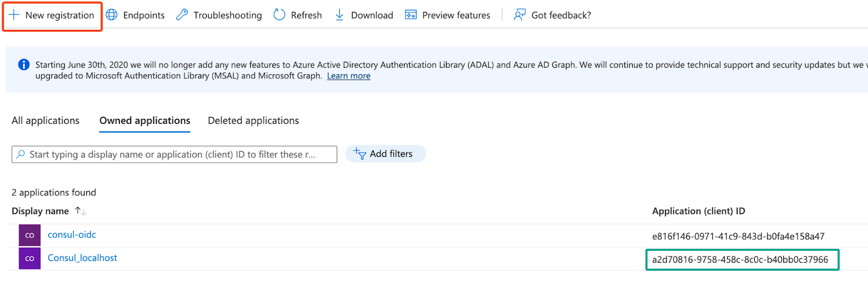Screen dimensions: 868x292
Task: Open the Deleted applications tab
Action: (x=253, y=120)
